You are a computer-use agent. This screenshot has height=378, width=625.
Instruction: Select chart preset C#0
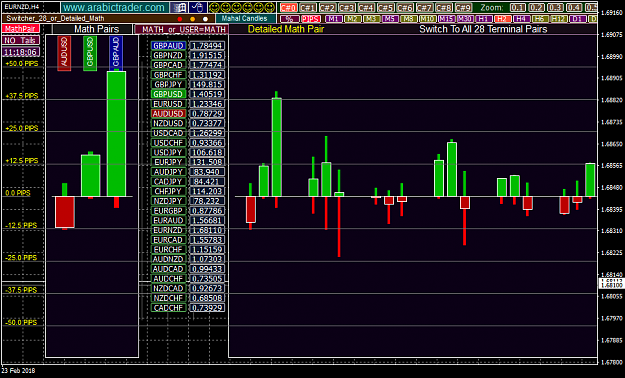289,8
